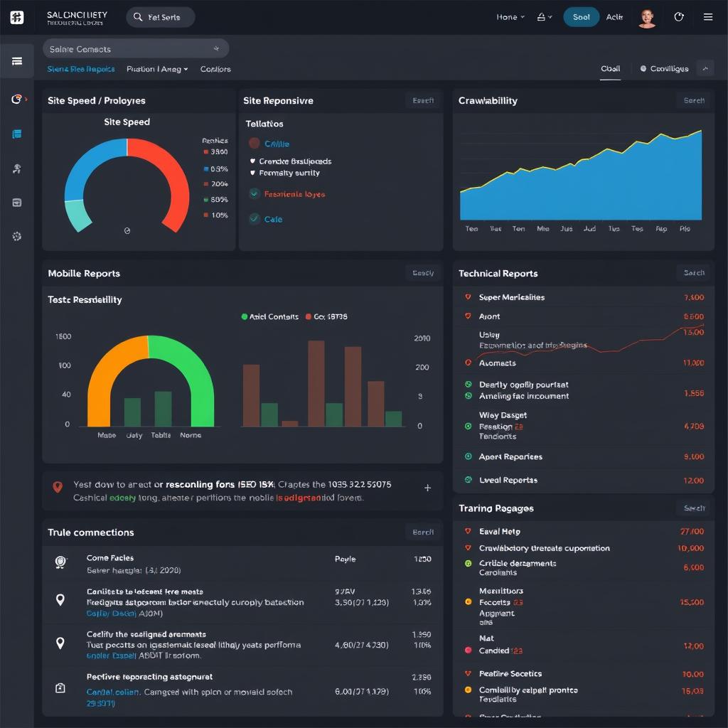This screenshot has width=728, height=728.
Task: Click the refresh icon in the top bar
Action: pos(678,16)
